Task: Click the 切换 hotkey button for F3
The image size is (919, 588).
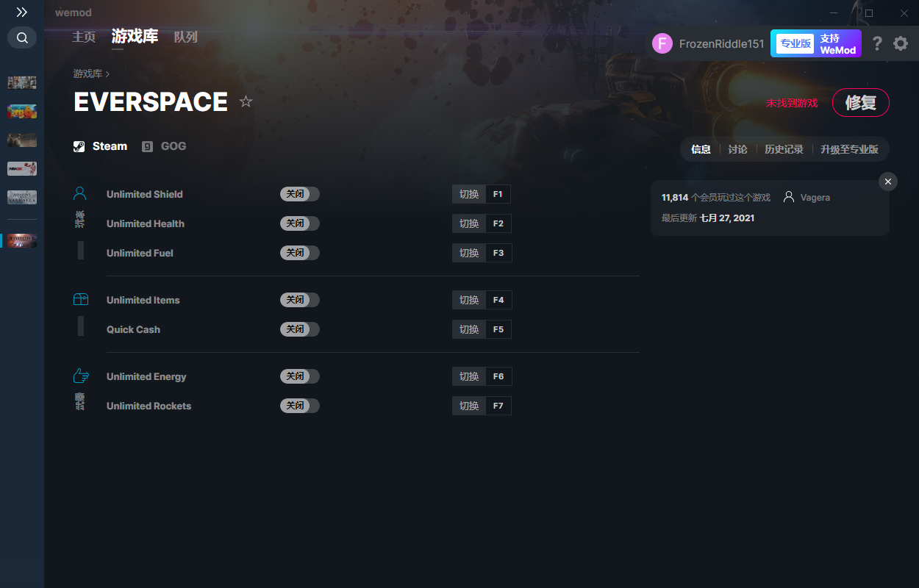Action: [x=469, y=253]
